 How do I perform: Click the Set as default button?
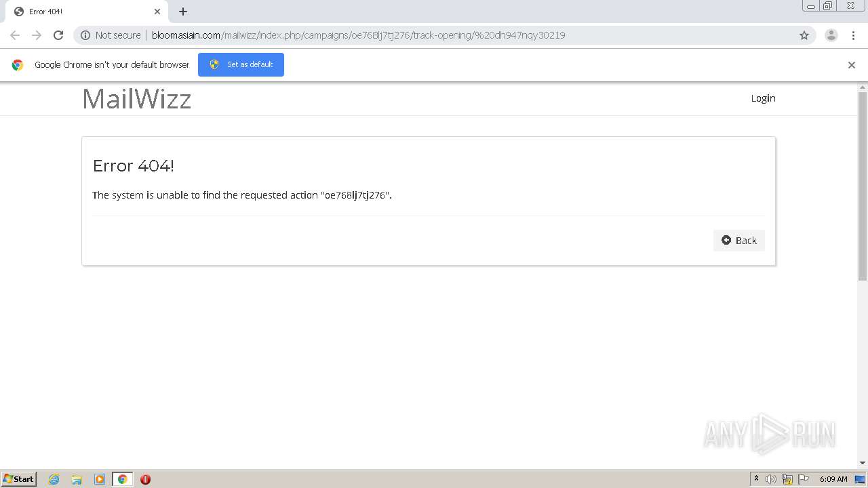241,64
